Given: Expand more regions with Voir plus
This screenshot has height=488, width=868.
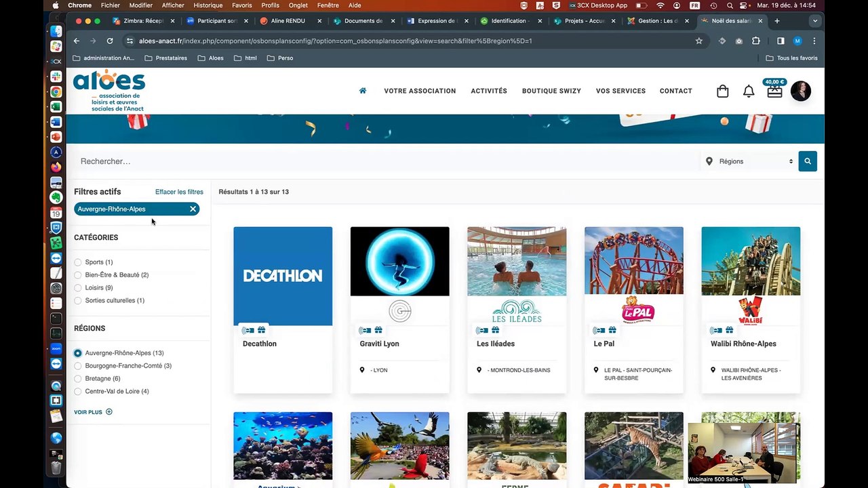Looking at the screenshot, I should 93,412.
